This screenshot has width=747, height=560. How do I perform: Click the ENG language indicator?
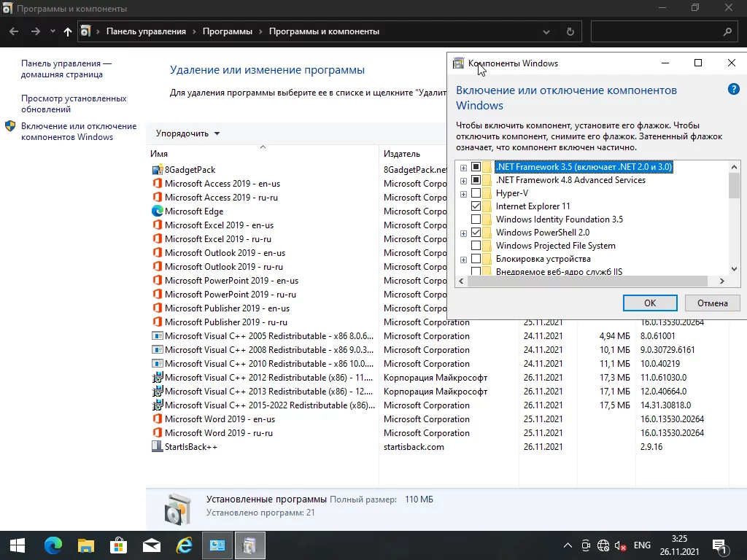point(642,545)
